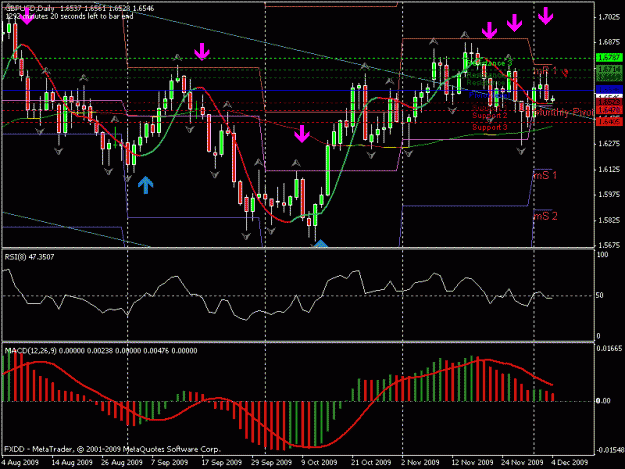Select the blue up arrow near 26 Aug
Screen dimensions: 625x469
click(145, 185)
